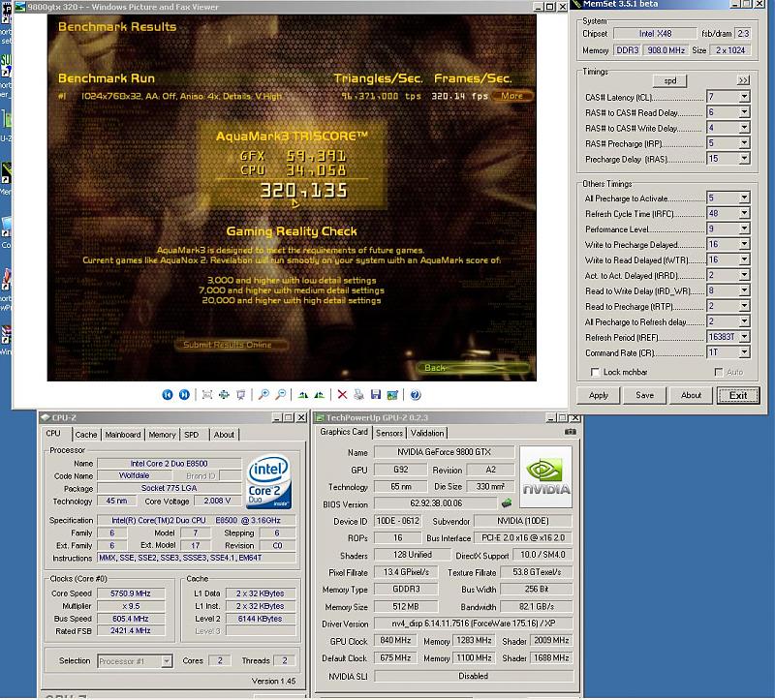The height and width of the screenshot is (700, 775).
Task: Open Help with the blue question icon
Action: (416, 394)
